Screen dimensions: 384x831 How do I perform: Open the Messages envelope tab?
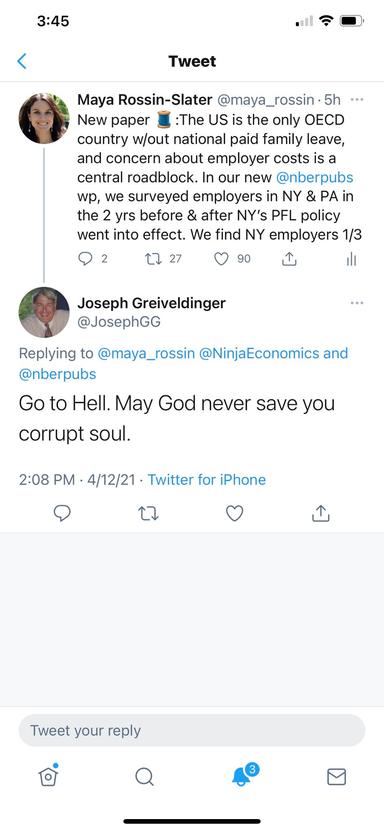(x=336, y=777)
